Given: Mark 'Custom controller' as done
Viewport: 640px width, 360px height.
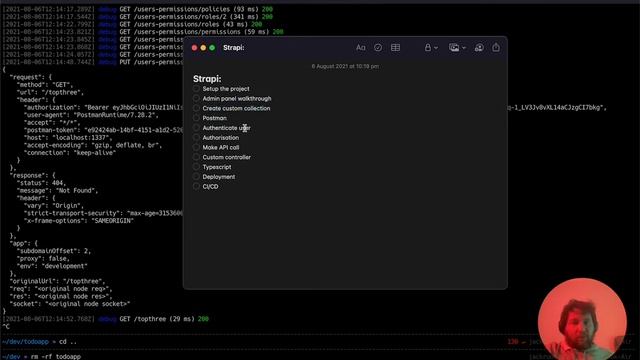Looking at the screenshot, I should [196, 157].
